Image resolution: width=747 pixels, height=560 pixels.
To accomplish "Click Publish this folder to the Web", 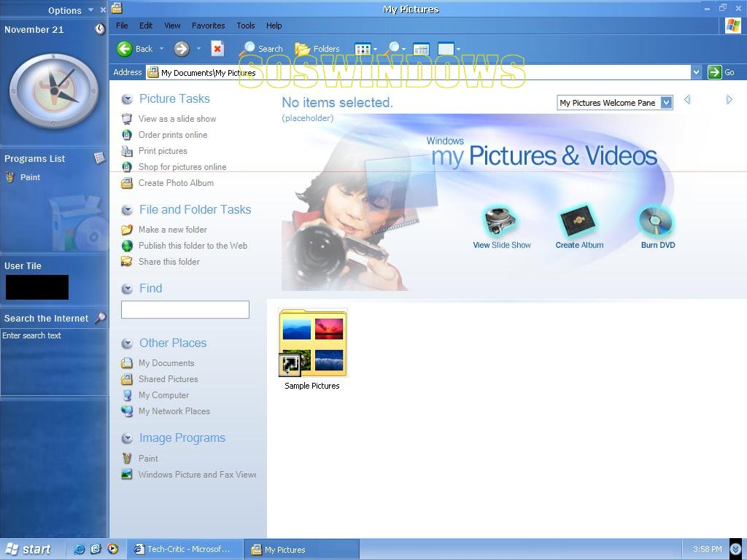I will tap(193, 246).
